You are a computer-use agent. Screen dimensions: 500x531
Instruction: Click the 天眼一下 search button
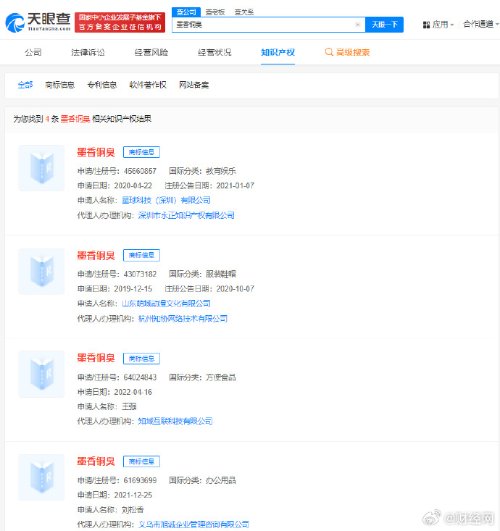(384, 25)
